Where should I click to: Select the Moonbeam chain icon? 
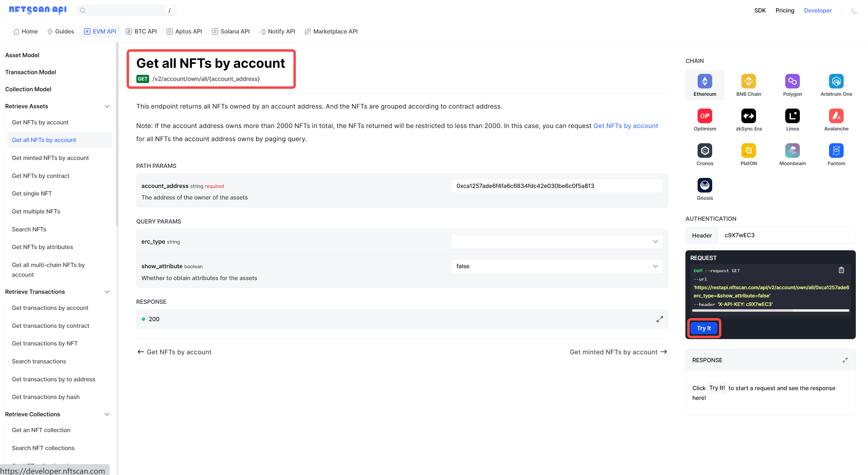point(792,150)
